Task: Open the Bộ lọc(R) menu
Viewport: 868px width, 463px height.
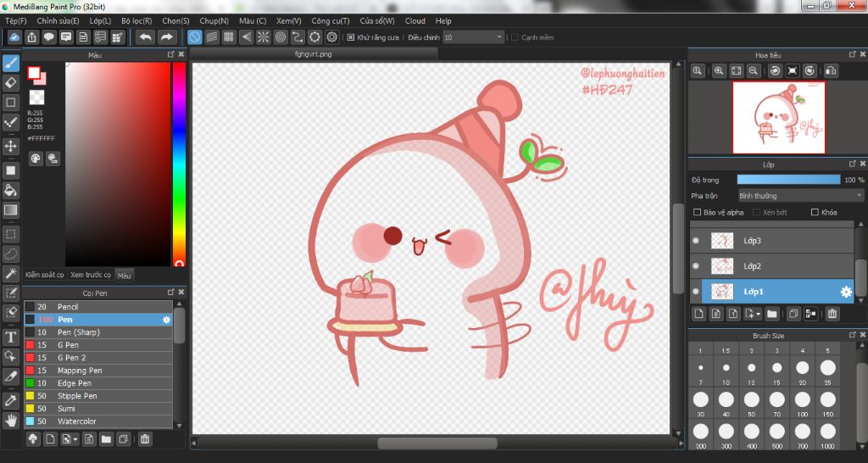Action: point(136,21)
